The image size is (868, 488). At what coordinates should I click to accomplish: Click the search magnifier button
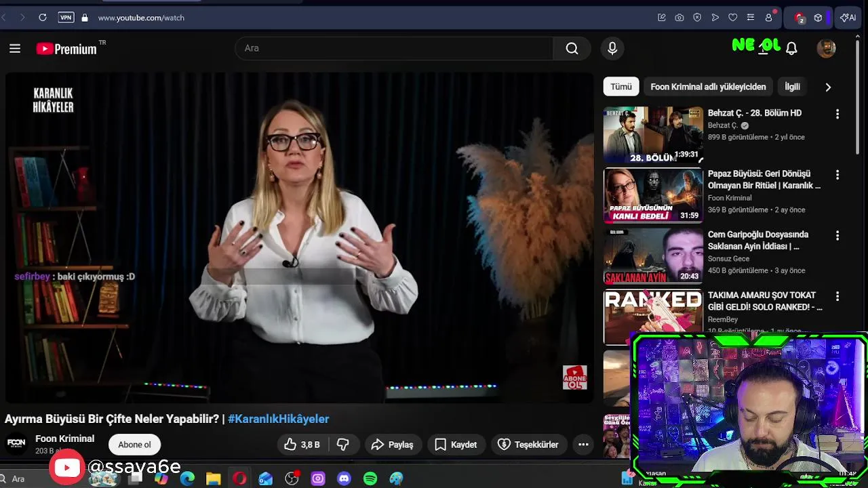tap(572, 48)
